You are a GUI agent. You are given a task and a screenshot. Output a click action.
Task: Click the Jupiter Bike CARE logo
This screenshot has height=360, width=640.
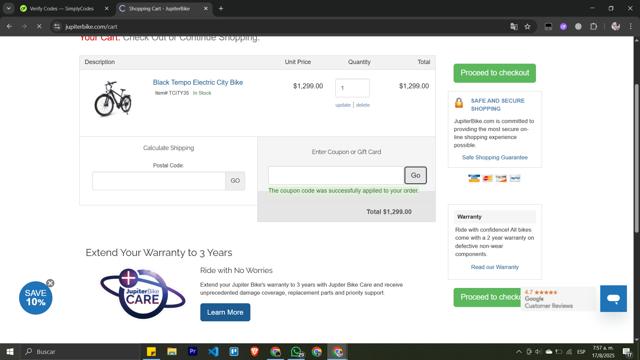tap(142, 294)
